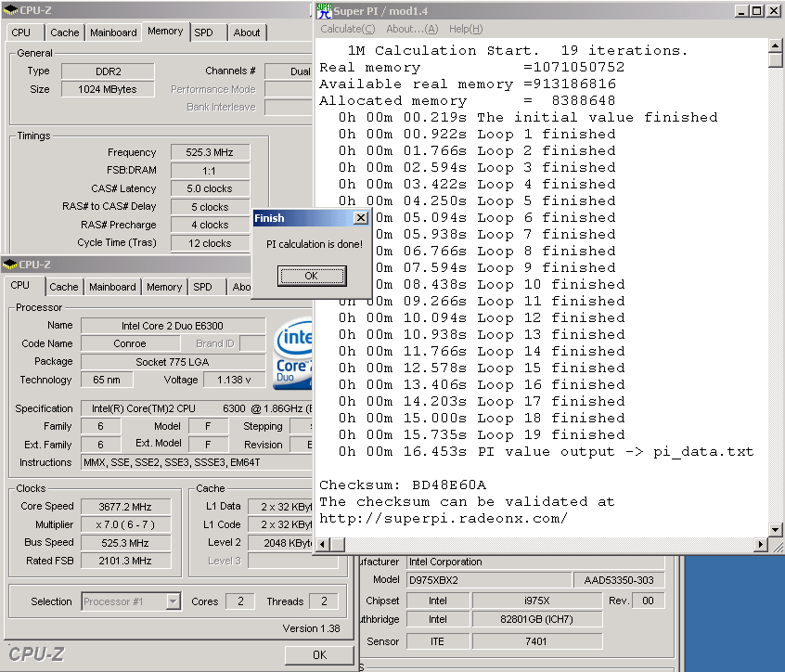The height and width of the screenshot is (672, 785).
Task: Maximize the Super PI window
Action: click(x=757, y=10)
